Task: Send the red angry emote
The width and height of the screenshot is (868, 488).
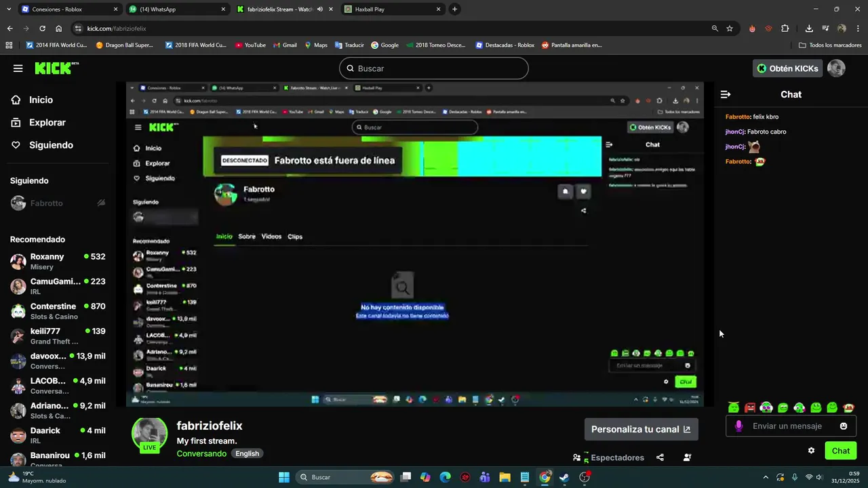Action: [750, 407]
